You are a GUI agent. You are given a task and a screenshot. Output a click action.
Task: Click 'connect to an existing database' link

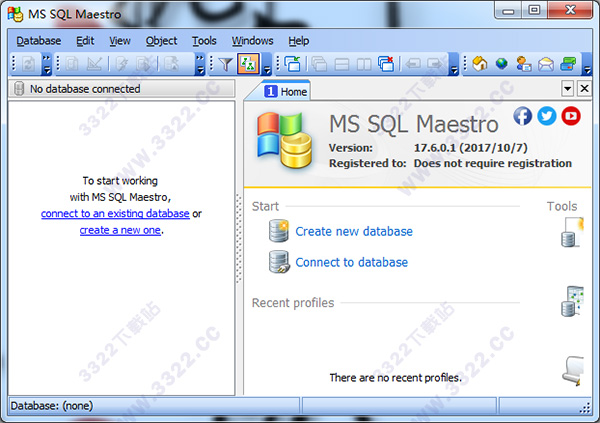click(115, 213)
